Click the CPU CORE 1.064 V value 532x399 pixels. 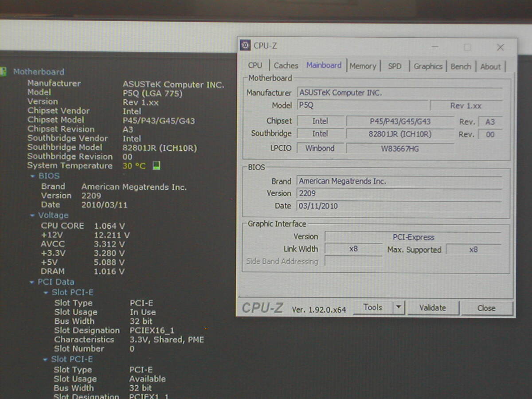[x=110, y=226]
